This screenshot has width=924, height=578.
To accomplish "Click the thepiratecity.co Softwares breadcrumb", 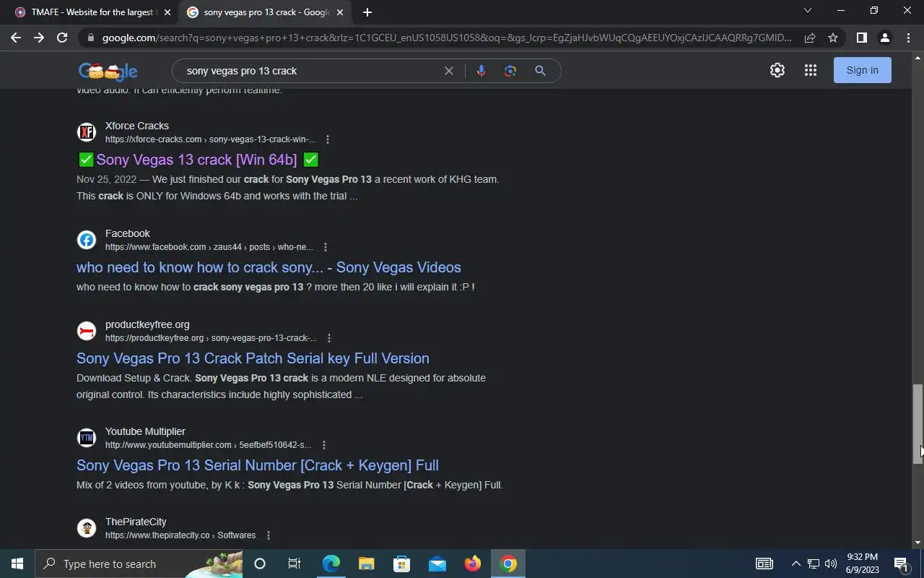I will point(180,535).
